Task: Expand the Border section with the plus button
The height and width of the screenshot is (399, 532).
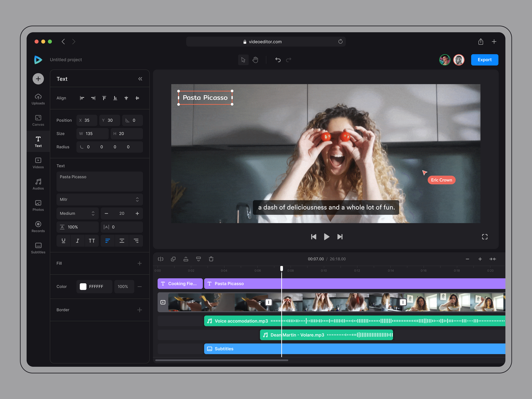Action: 140,310
